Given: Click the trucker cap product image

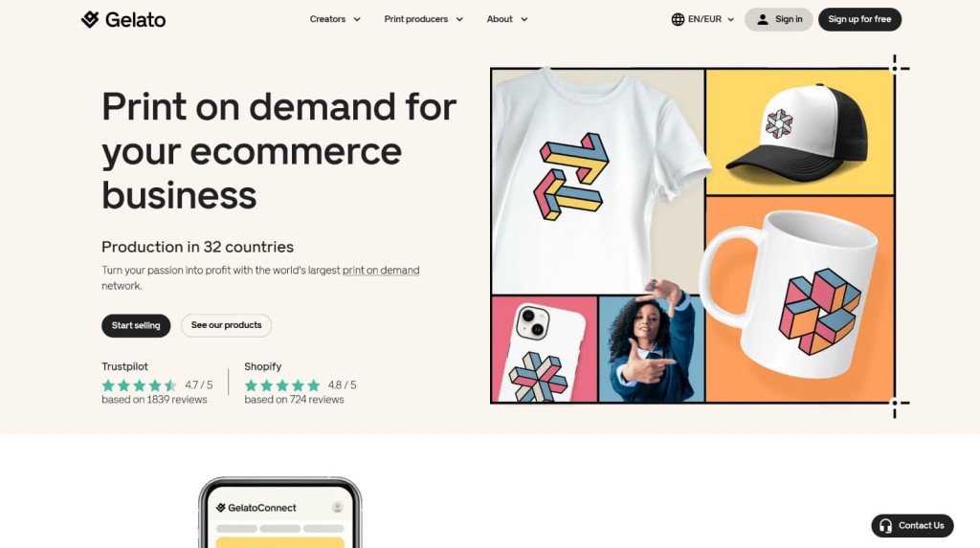Looking at the screenshot, I should click(800, 133).
